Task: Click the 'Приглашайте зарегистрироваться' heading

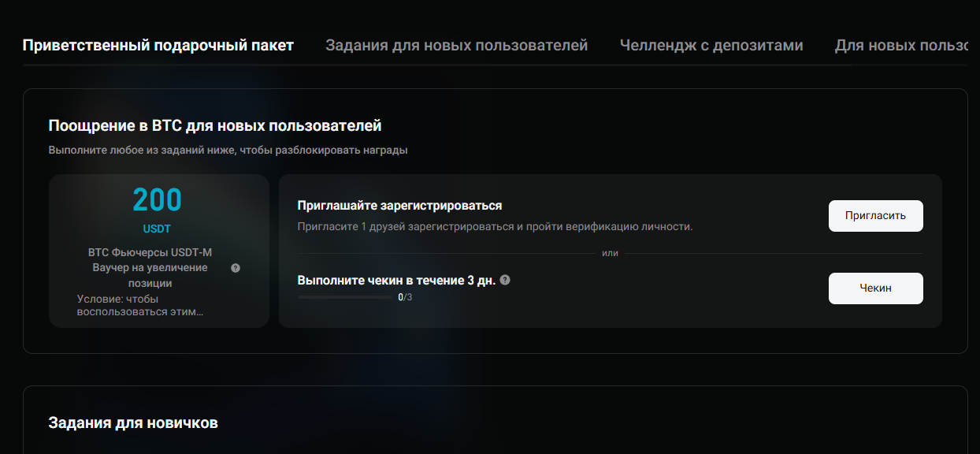Action: 399,206
